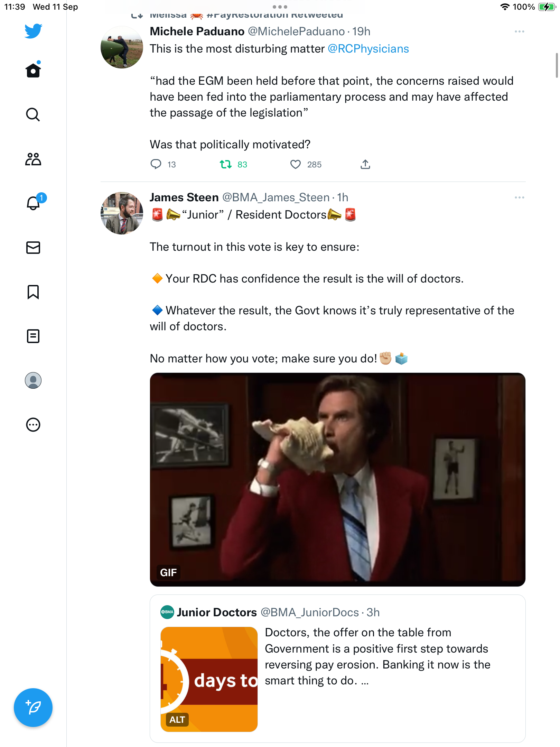Viewport: 560px width, 747px height.
Task: Open Lists icon in sidebar
Action: 33,336
